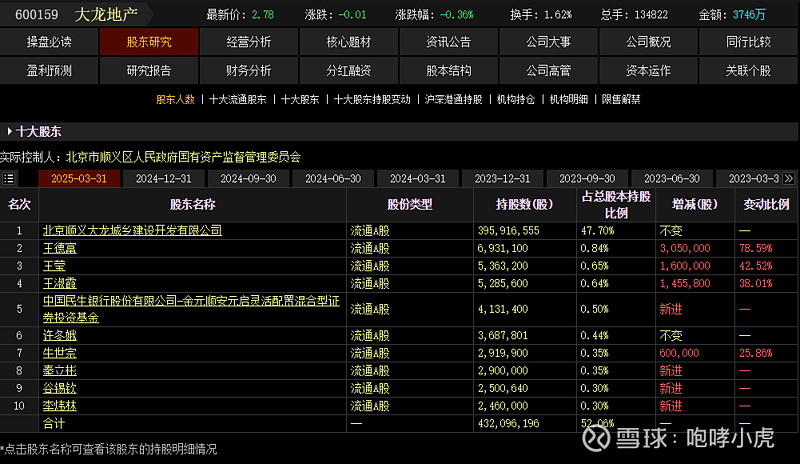This screenshot has width=800, height=464.
Task: Open shareholder 北京顺义大龙城乡建设开发有限公司 details
Action: tap(132, 231)
